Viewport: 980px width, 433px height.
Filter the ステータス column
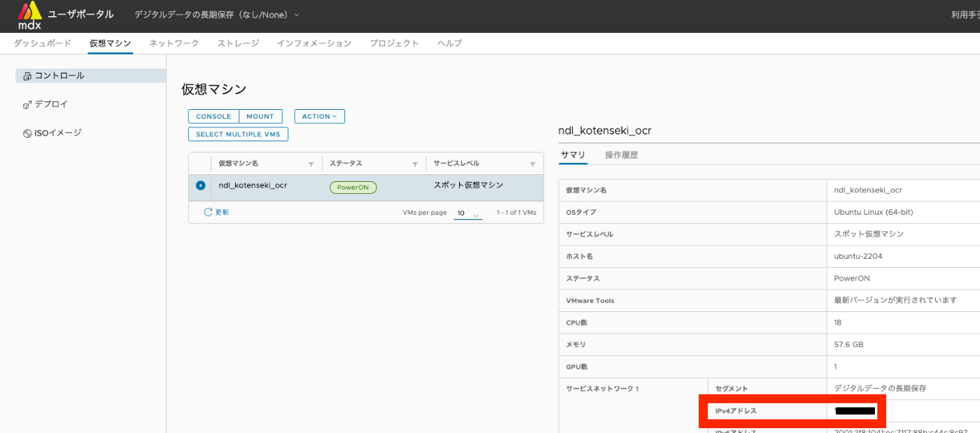[415, 164]
